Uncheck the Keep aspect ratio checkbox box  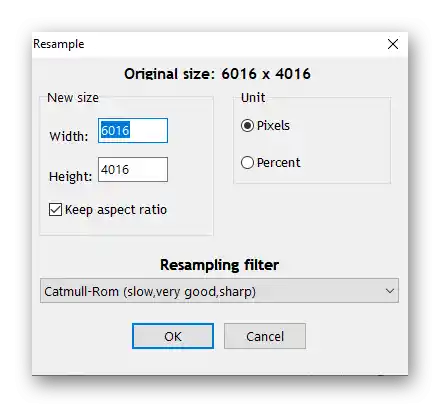55,210
